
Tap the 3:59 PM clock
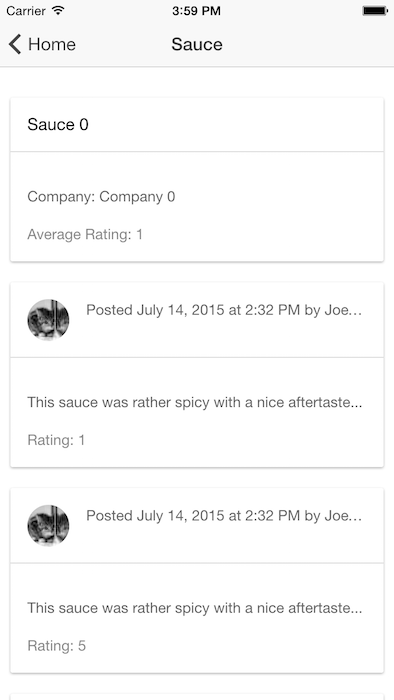click(x=196, y=11)
